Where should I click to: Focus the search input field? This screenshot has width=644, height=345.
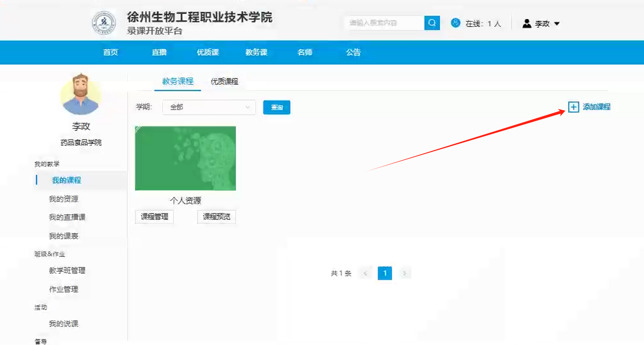[384, 23]
